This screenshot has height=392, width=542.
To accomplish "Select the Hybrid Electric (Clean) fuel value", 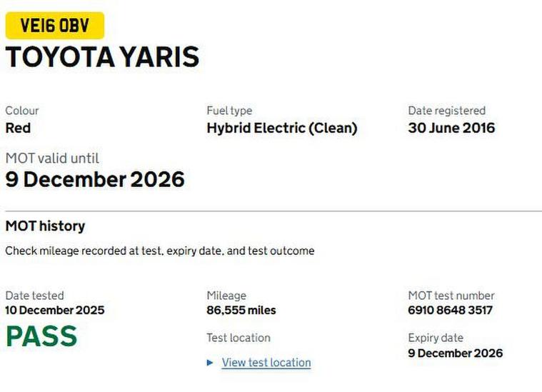I will point(281,129).
